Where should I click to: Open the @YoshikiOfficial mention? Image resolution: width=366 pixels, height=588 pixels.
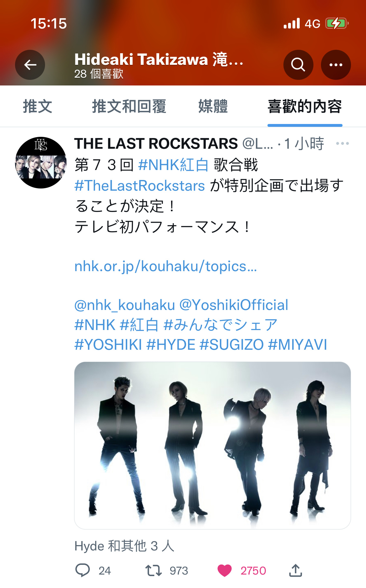coord(234,305)
